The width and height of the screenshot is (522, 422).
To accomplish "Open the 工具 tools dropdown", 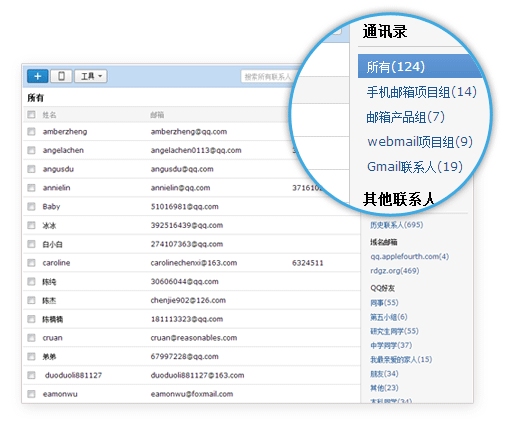I will (x=91, y=76).
